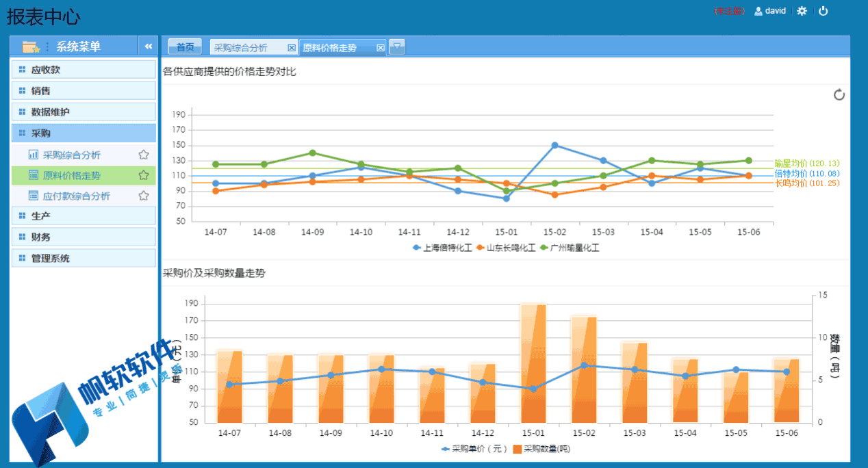Expand the 应收款 menu group
This screenshot has height=468, width=868.
pos(84,70)
